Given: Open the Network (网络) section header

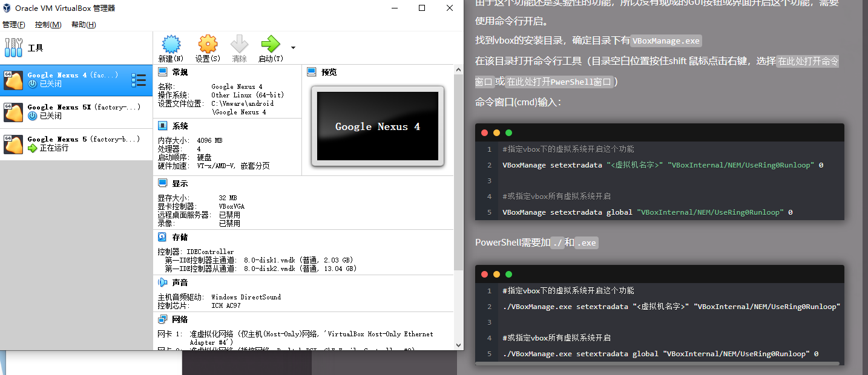Looking at the screenshot, I should (180, 319).
